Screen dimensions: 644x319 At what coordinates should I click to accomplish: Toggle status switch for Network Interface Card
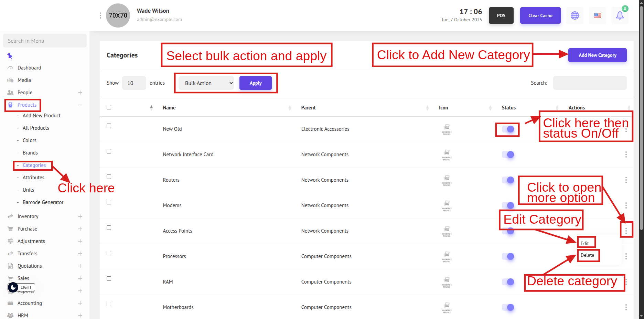pyautogui.click(x=508, y=155)
